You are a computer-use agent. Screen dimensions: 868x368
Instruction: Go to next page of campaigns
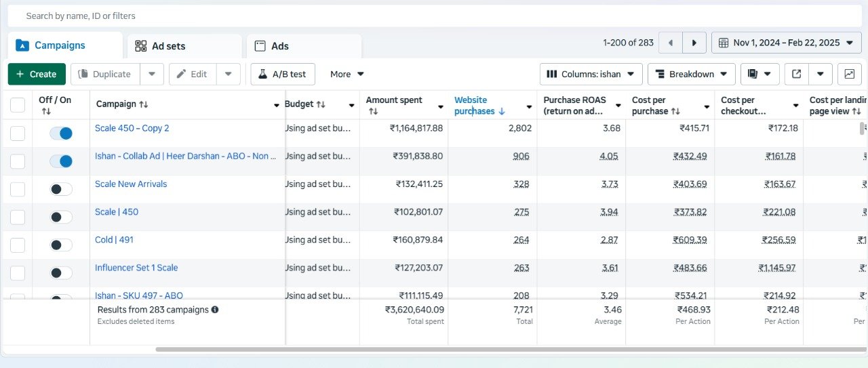694,43
